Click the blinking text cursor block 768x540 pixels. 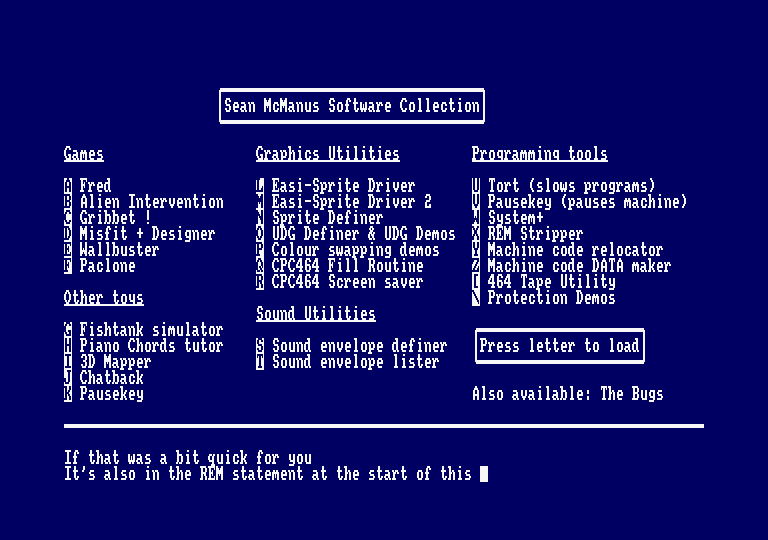click(x=484, y=474)
